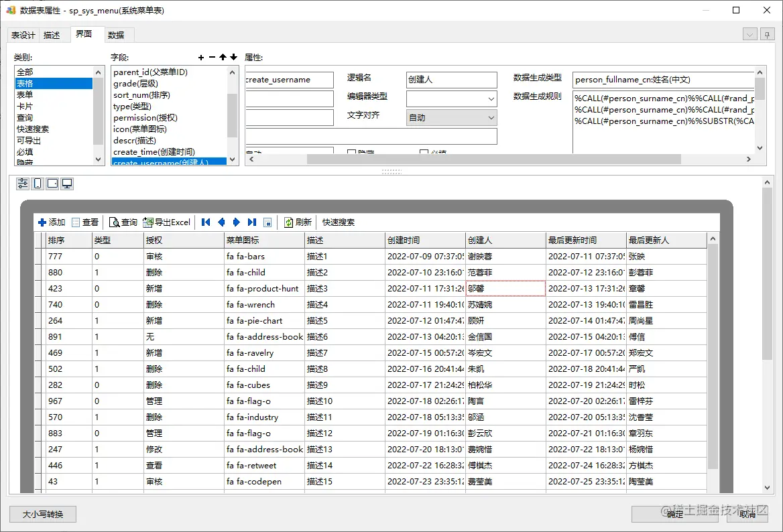Open the preview settings sliders icon
The height and width of the screenshot is (532, 783).
(x=23, y=184)
